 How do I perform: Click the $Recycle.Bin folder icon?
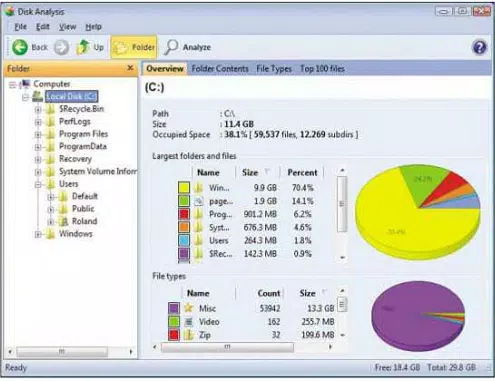coord(50,109)
